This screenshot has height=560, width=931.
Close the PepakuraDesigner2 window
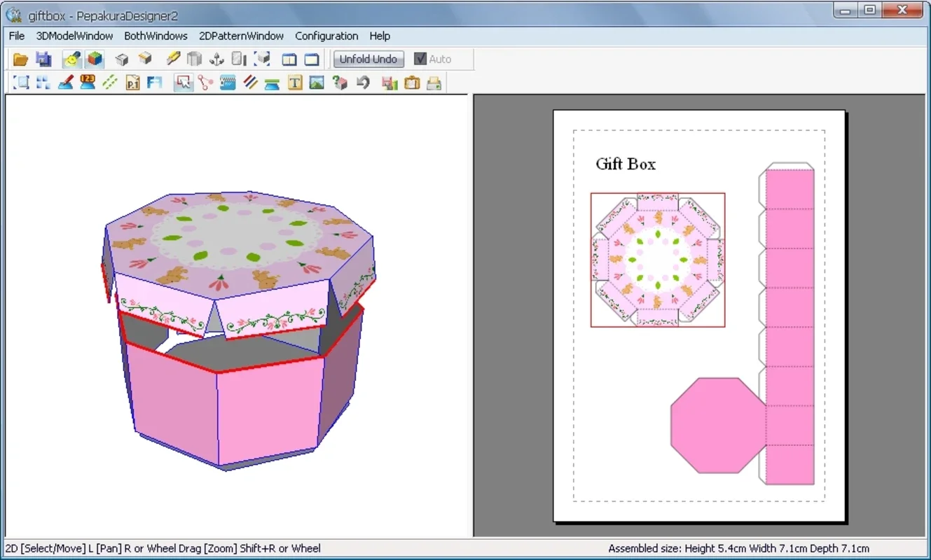click(x=902, y=9)
